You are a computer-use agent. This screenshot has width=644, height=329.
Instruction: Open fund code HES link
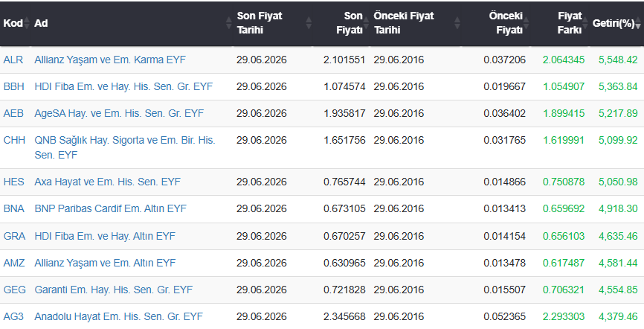click(x=13, y=182)
